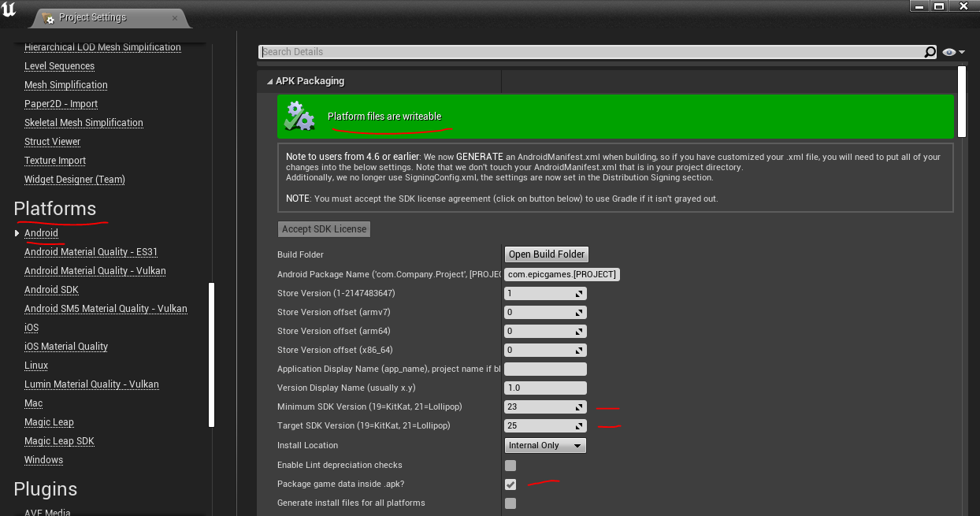Screen dimensions: 980x516
Task: Expand the Android tree arrow in sidebar
Action: point(17,233)
